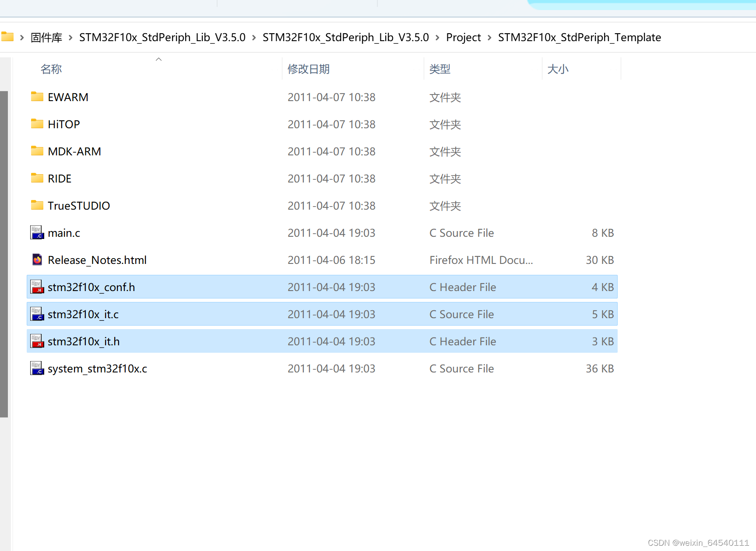
Task: Click the drive icon at breadcrumb start
Action: 7,37
